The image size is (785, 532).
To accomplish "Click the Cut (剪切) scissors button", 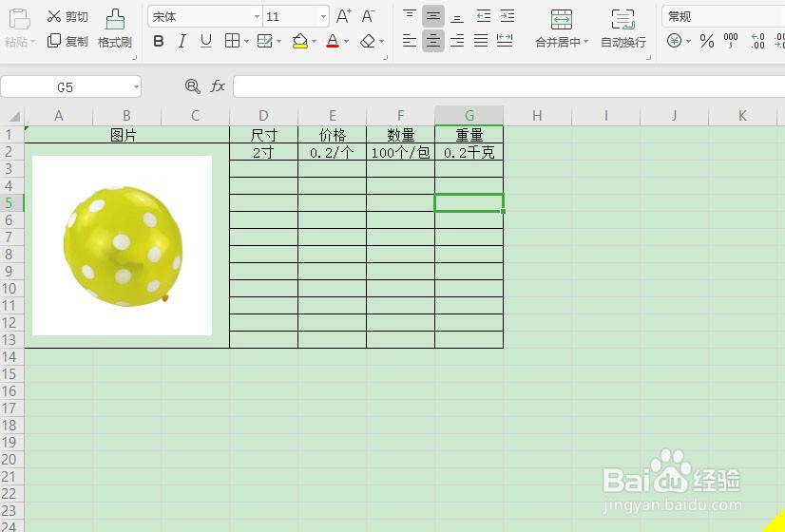I will 67,16.
